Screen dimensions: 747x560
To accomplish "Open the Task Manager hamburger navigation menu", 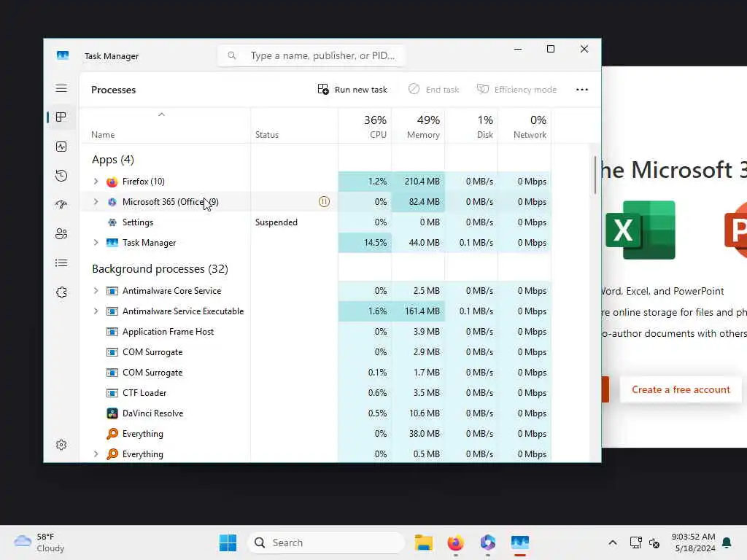I will point(61,88).
